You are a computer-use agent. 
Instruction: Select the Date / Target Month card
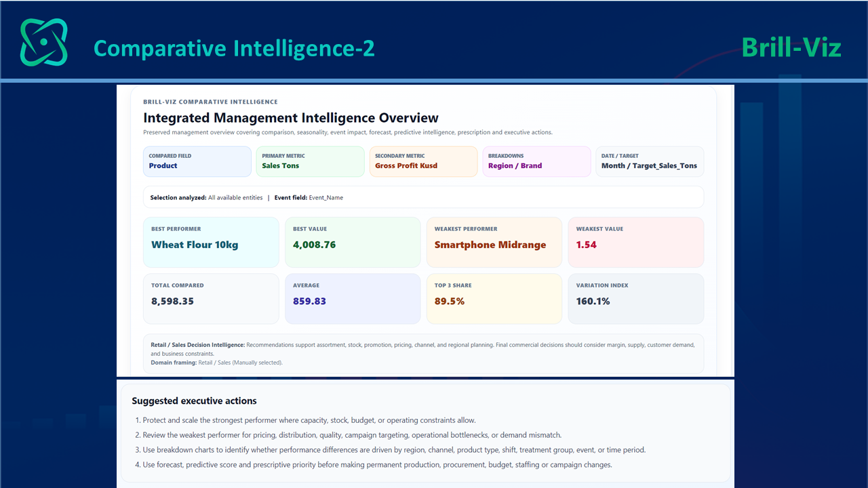(x=650, y=162)
